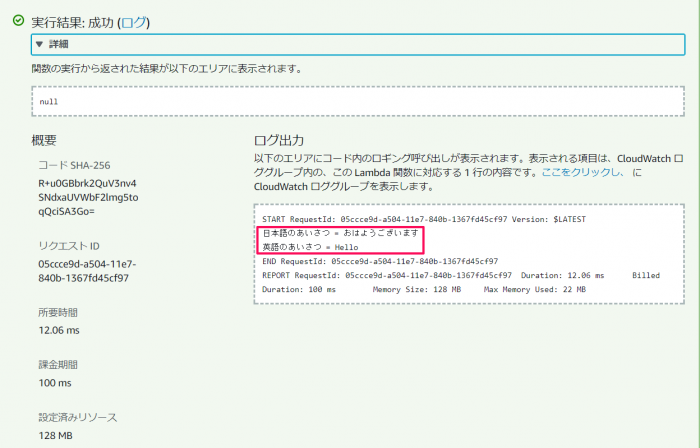
Task: Click the Memory Size: 128 MB log text
Action: pyautogui.click(x=417, y=290)
